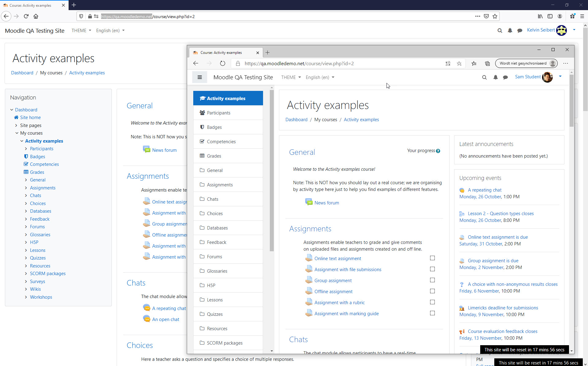Open messages speech bubble in Sam Student window

[x=506, y=77]
